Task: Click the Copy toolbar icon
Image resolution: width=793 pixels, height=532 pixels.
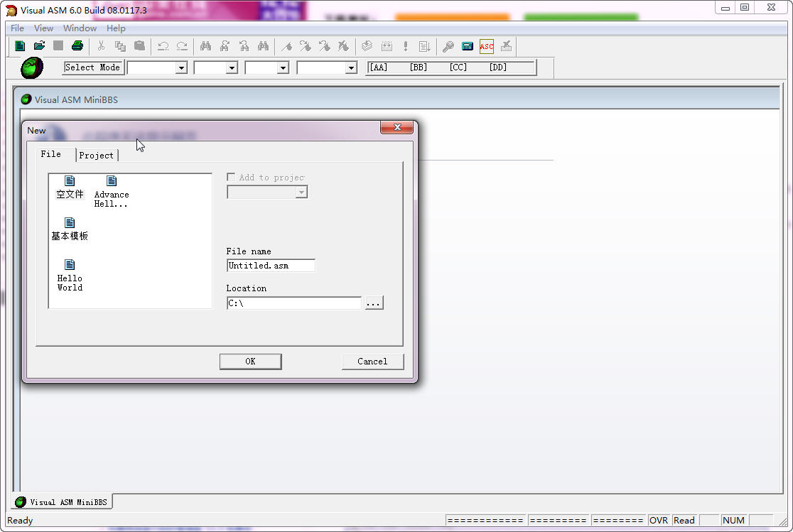Action: (120, 46)
